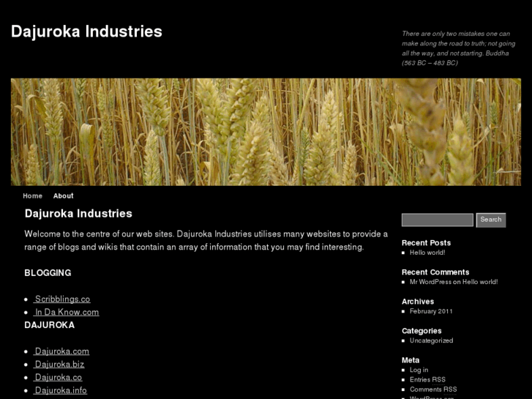Click the Recent Comments widget heading
This screenshot has height=399, width=532.
point(435,272)
